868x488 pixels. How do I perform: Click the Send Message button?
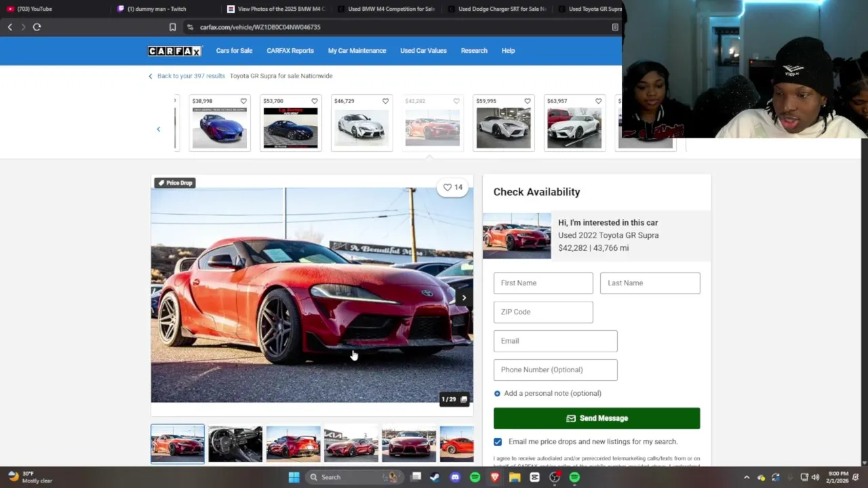tap(597, 418)
